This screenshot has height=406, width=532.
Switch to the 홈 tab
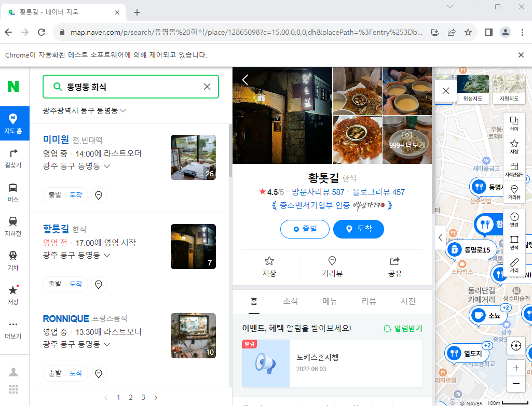click(254, 301)
